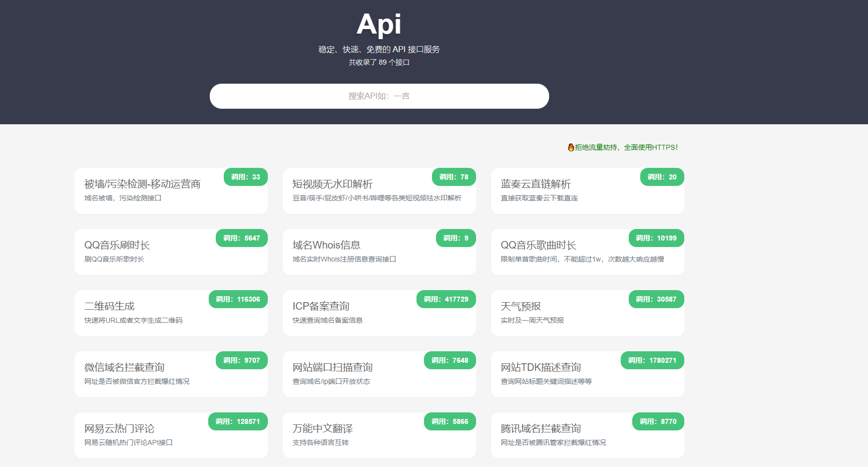
Task: Open the ICP备案查询 API card
Action: click(379, 313)
